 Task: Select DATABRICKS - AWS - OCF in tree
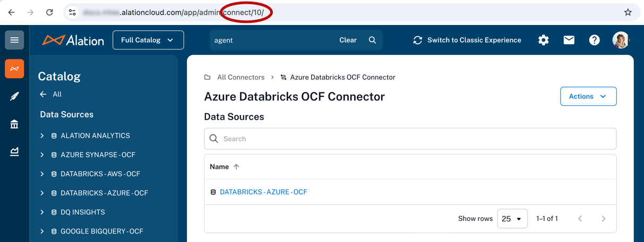[100, 174]
